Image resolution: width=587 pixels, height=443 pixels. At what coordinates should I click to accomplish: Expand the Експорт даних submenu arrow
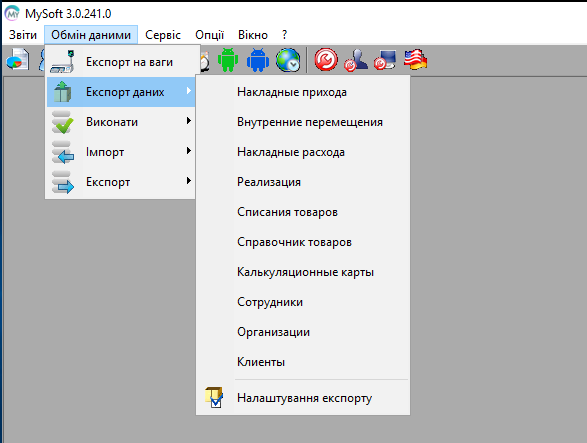pos(189,91)
